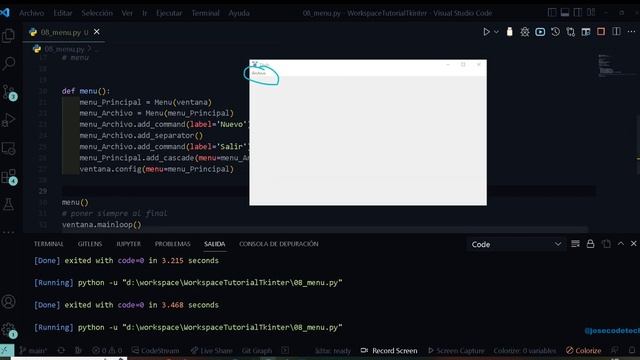
Task: Open the Search view in activity bar
Action: pyautogui.click(x=9, y=63)
